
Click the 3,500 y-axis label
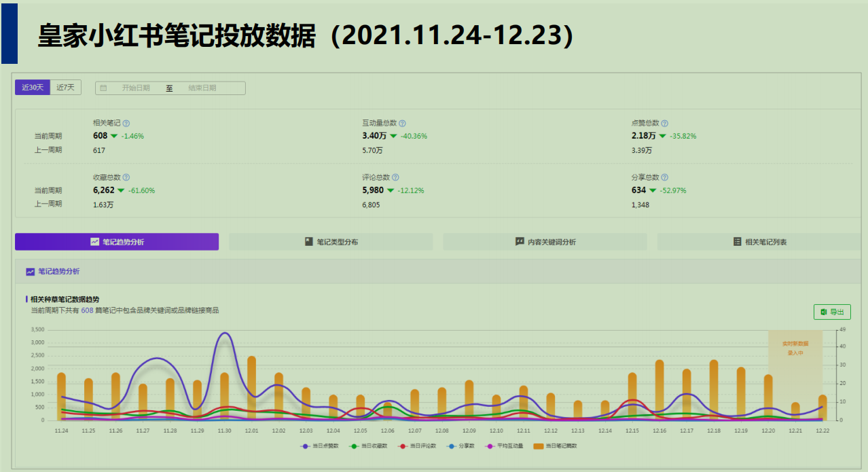coord(37,329)
